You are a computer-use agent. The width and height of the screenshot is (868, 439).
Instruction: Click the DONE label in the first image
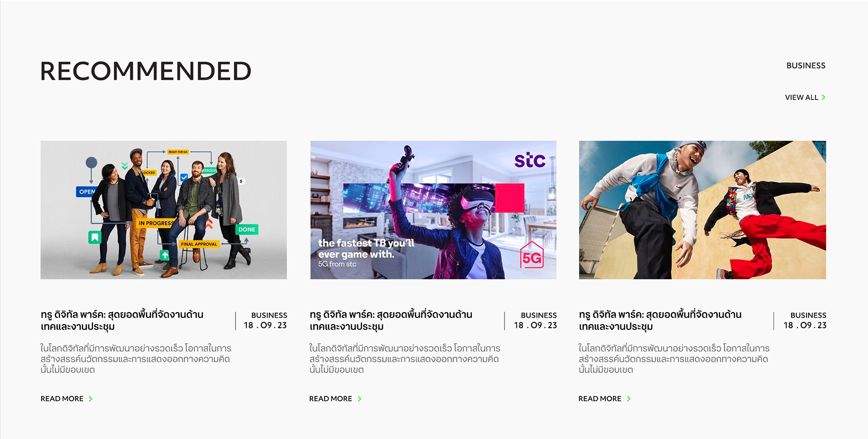pyautogui.click(x=247, y=229)
